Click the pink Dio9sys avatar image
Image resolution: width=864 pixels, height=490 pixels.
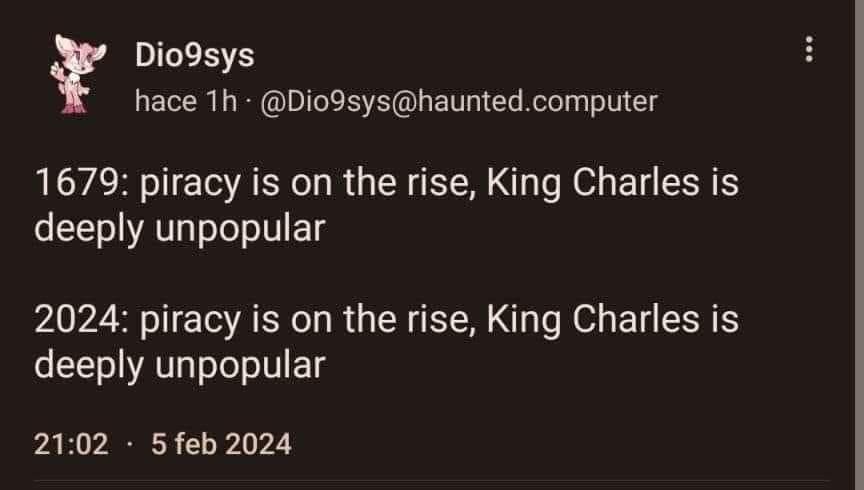point(71,77)
